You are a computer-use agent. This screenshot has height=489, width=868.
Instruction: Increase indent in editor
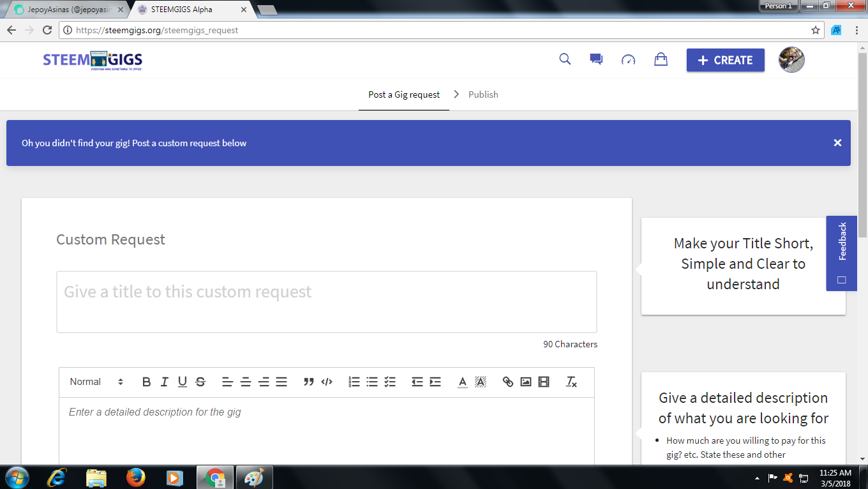[x=435, y=382]
